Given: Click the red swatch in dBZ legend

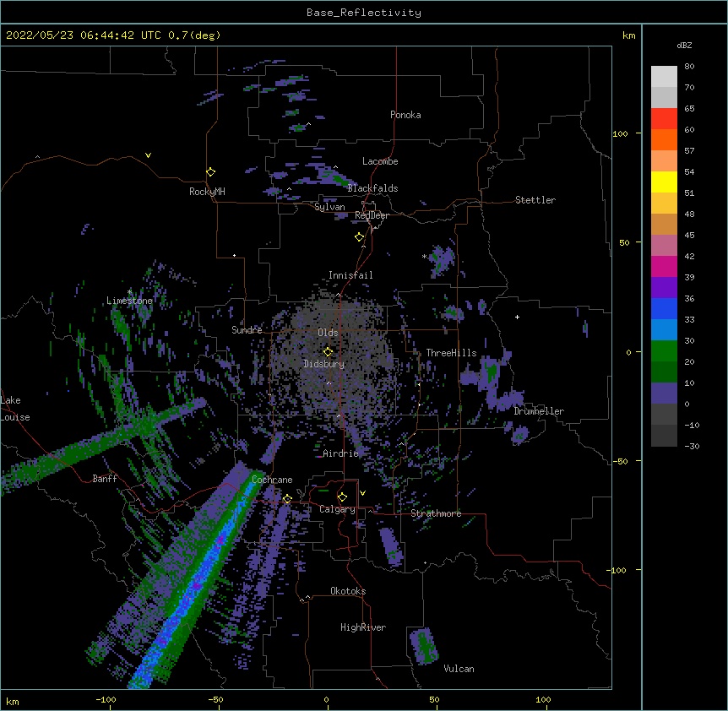Looking at the screenshot, I should (x=664, y=119).
